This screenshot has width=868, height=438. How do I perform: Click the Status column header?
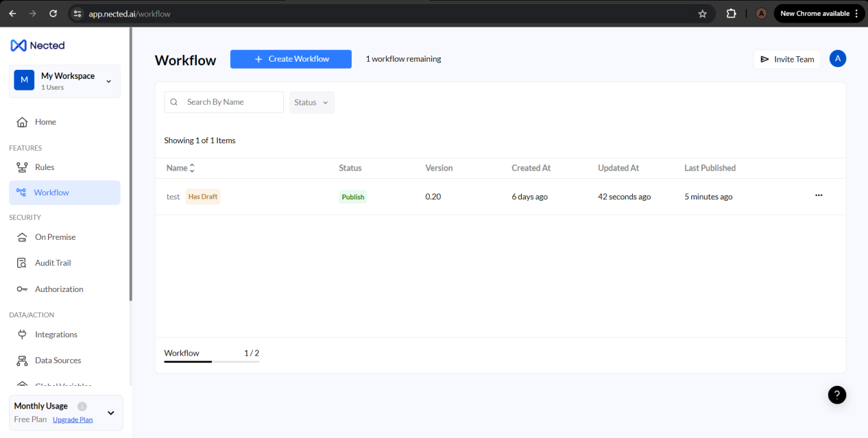[x=350, y=168]
